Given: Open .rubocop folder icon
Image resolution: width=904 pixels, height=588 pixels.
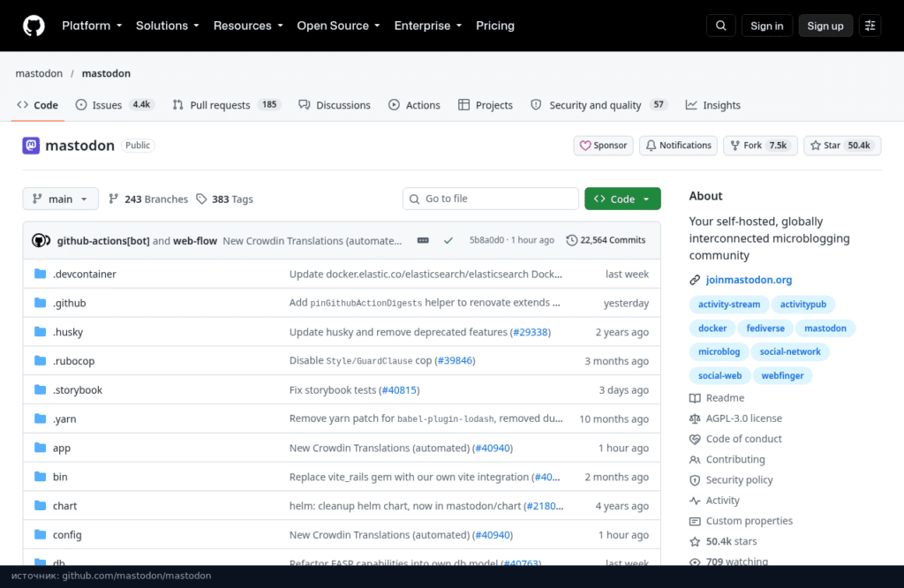Looking at the screenshot, I should (x=40, y=361).
